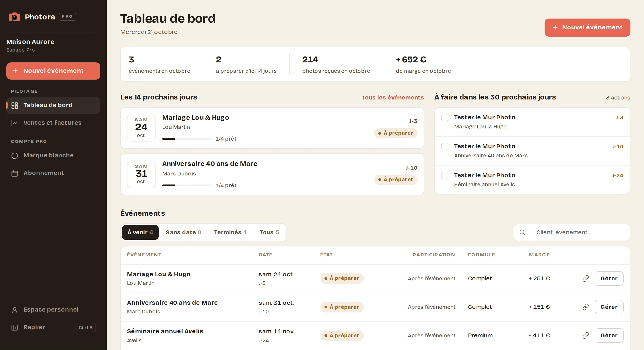Viewport: 644px width, 350px height.
Task: Open the Mariage Lou & Hugo upcoming card
Action: tap(272, 128)
